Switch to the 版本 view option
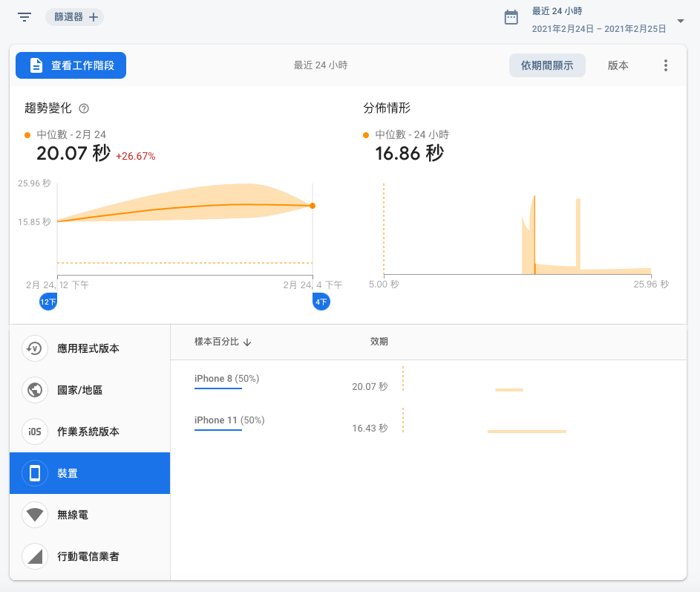The width and height of the screenshot is (700, 592). click(x=618, y=65)
